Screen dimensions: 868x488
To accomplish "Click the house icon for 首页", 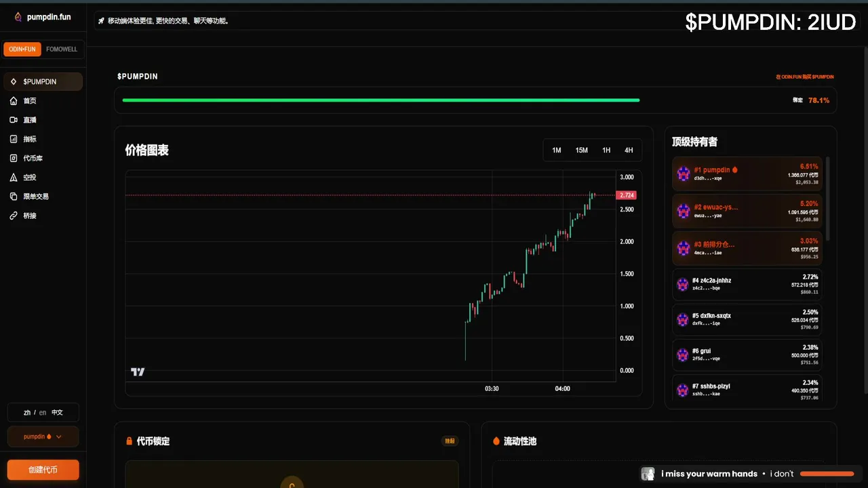I will click(x=14, y=100).
